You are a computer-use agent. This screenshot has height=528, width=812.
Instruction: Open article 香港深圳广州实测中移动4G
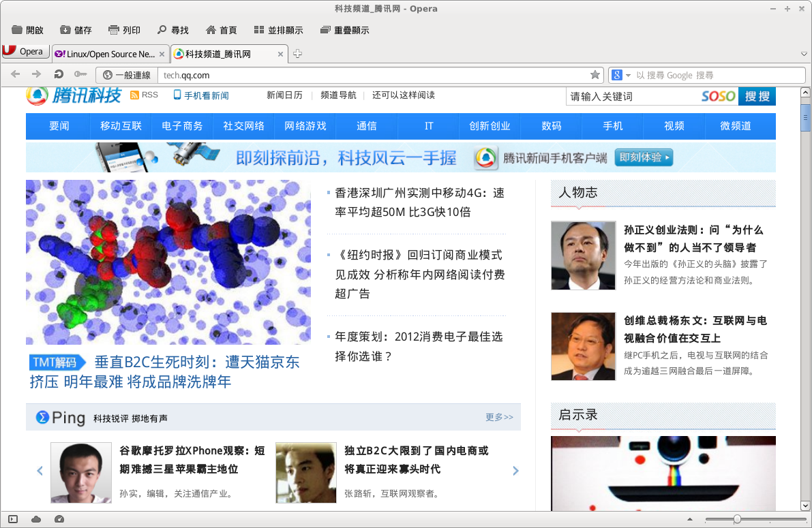coord(419,202)
